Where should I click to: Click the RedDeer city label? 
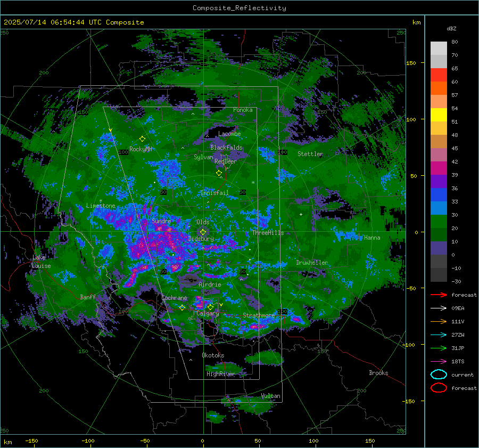point(226,161)
